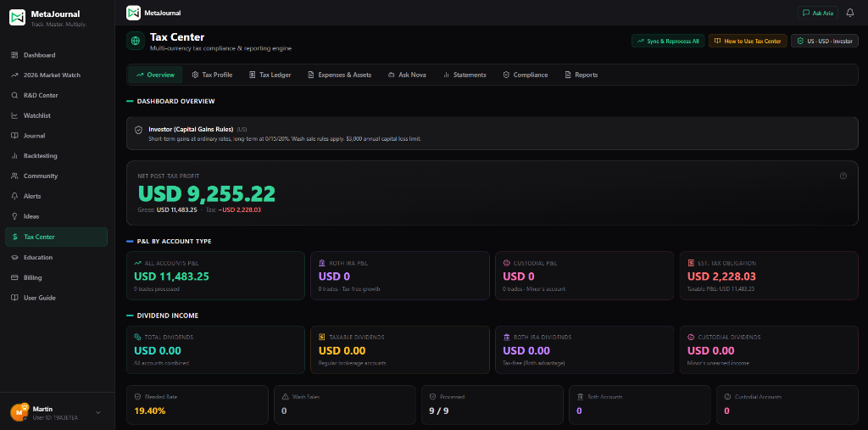Click the Taxable Dividends card icon
Viewport: 868px width, 430px height.
pos(322,337)
